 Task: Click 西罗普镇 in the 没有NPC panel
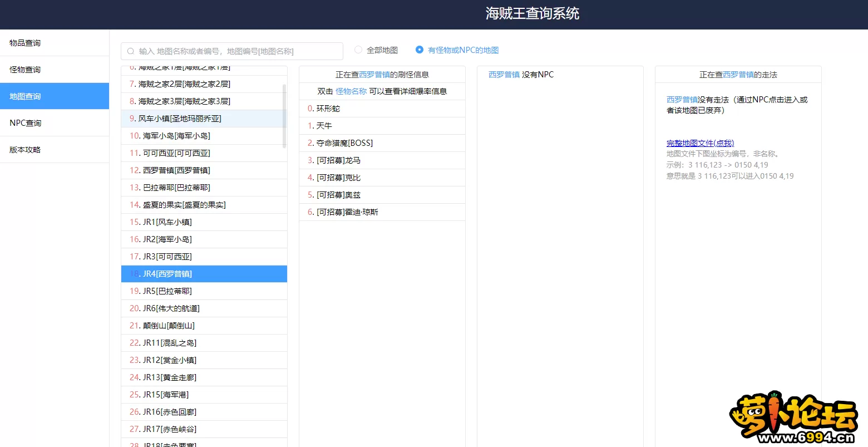click(504, 75)
